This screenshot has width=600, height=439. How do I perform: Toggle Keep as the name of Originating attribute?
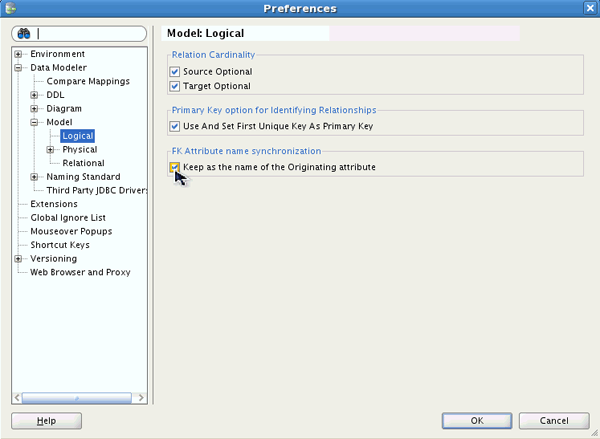pyautogui.click(x=175, y=167)
